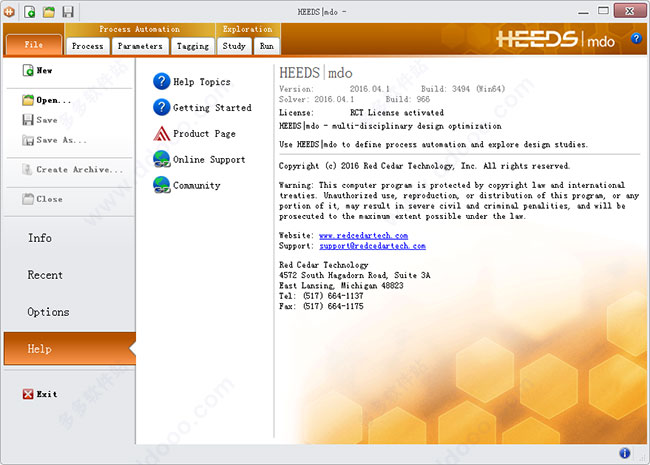Open the Tagging tab

(x=193, y=46)
